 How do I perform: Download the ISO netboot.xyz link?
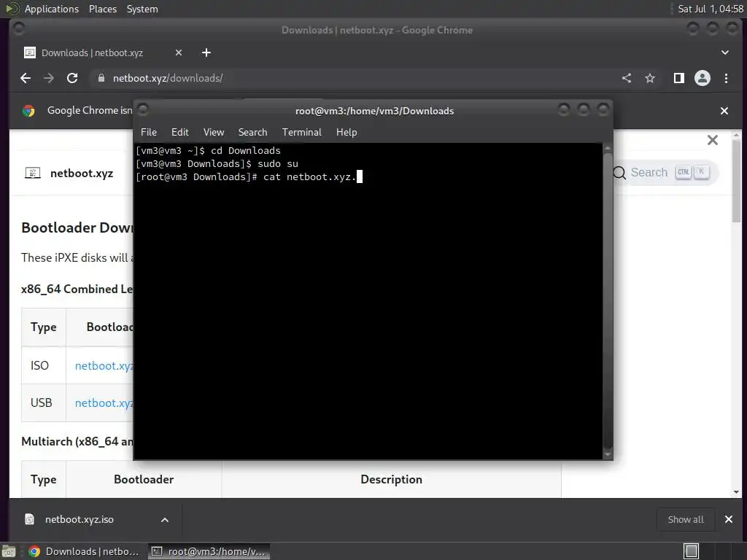tap(104, 366)
